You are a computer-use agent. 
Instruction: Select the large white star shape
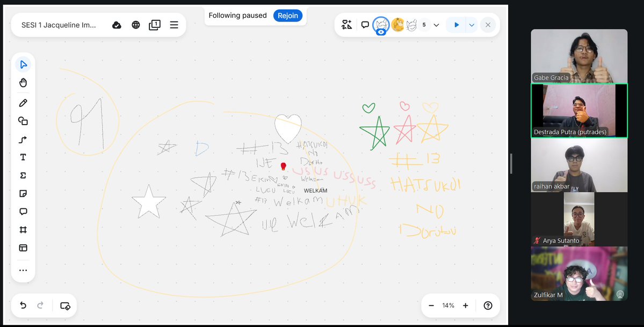(x=149, y=201)
